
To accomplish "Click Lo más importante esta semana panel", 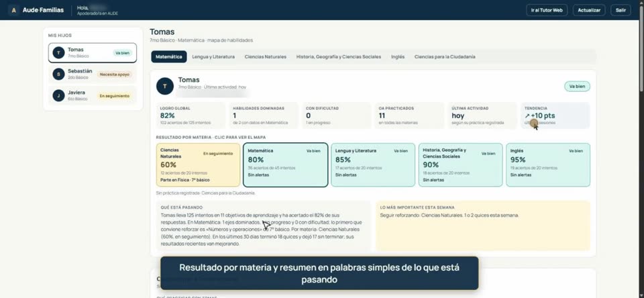I will (483, 226).
